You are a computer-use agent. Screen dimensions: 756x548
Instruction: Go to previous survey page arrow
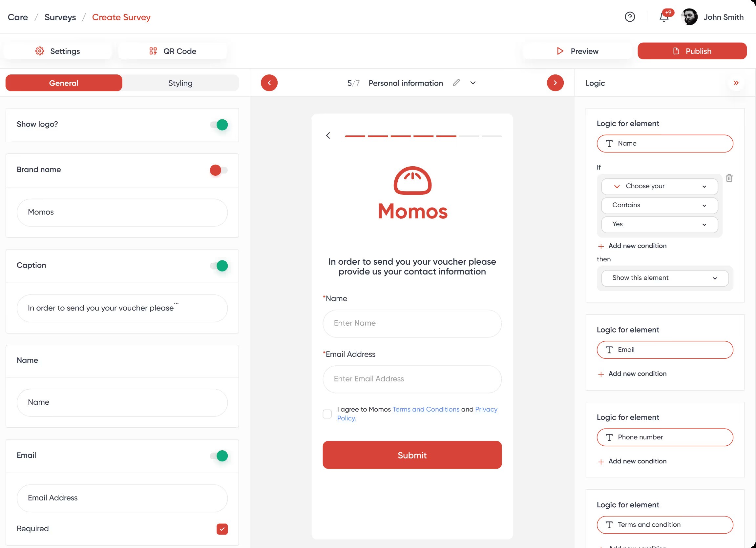coord(269,83)
